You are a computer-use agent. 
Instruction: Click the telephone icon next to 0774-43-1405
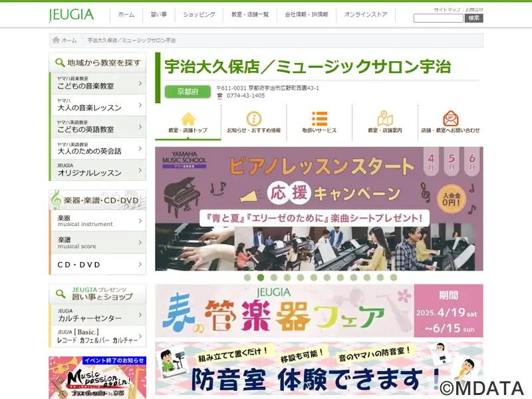tap(220, 96)
